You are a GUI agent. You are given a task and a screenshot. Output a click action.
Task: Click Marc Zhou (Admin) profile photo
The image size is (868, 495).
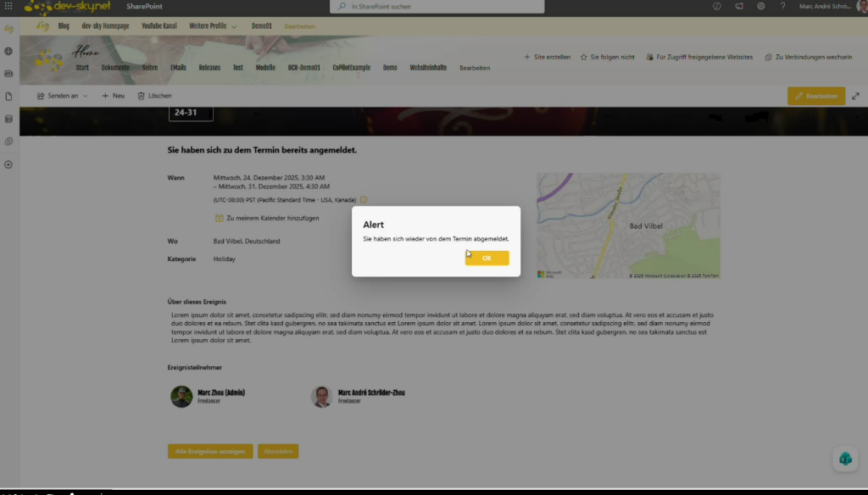(x=181, y=397)
